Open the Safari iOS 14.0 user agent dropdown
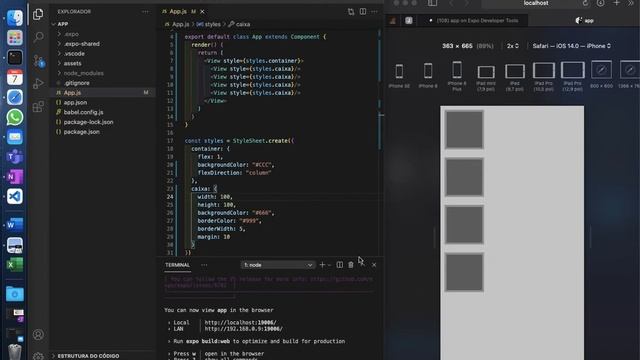This screenshot has height=360, width=640. (571, 46)
